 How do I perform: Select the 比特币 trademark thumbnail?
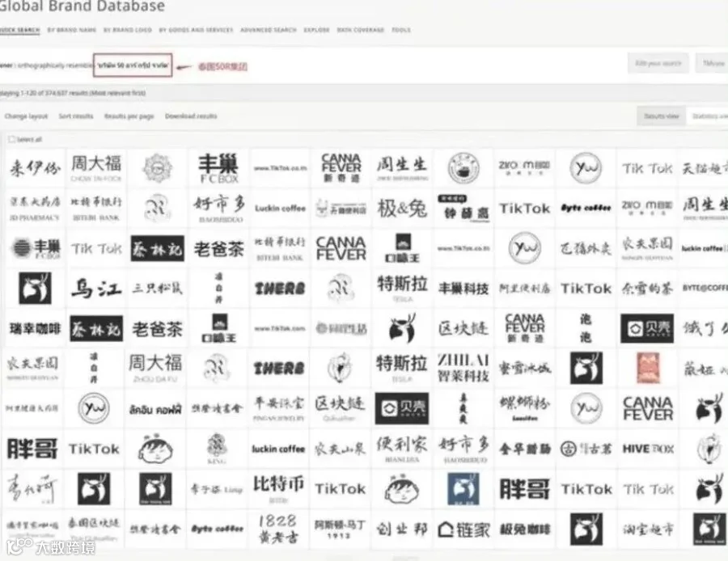coord(278,489)
